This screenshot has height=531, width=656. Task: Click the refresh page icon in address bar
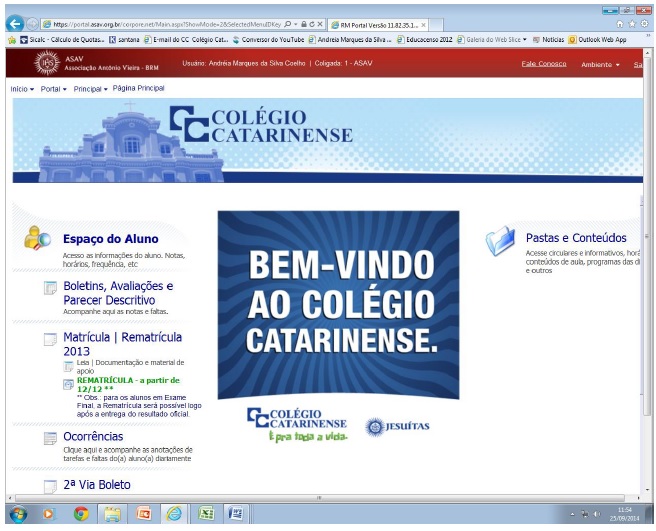(312, 24)
